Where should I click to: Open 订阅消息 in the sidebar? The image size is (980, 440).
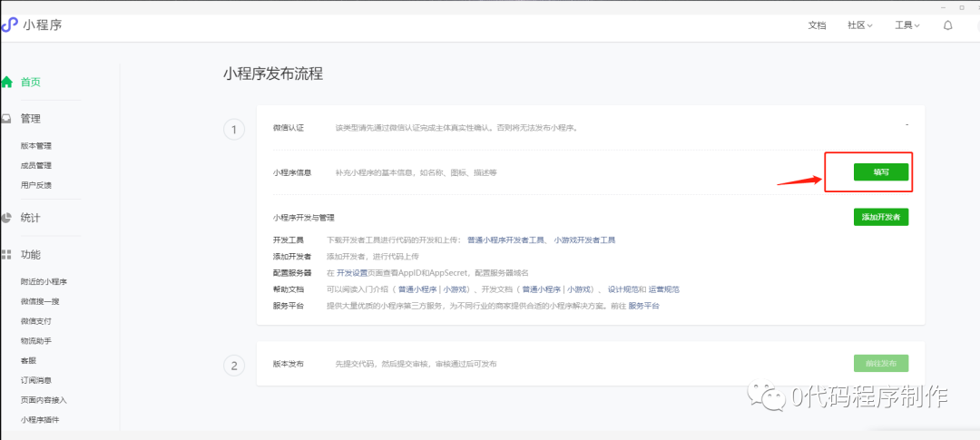point(35,381)
